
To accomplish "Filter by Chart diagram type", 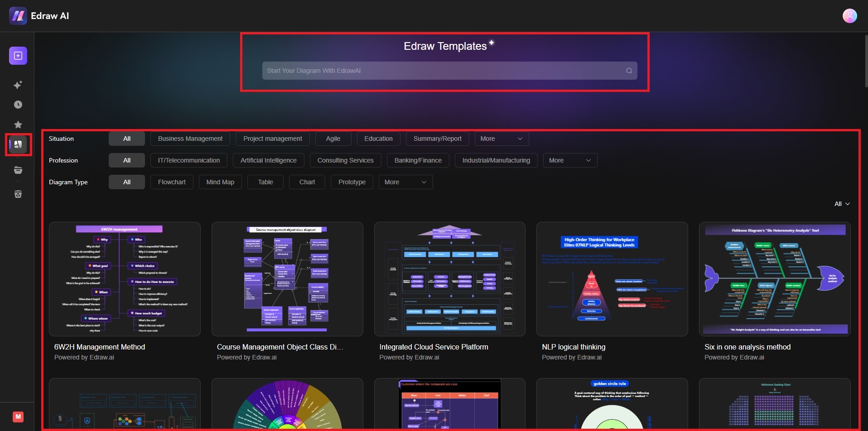I will (x=307, y=182).
